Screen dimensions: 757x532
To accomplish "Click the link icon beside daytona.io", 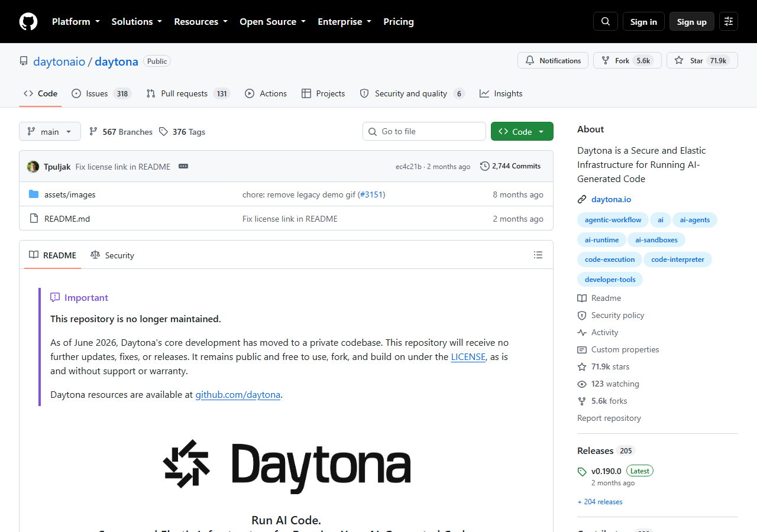I will 582,200.
